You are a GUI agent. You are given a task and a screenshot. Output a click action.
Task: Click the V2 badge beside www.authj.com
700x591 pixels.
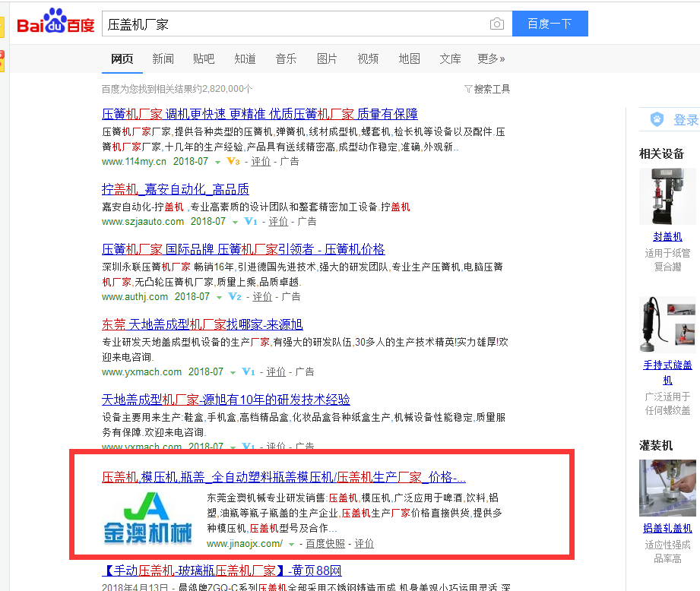(x=235, y=297)
